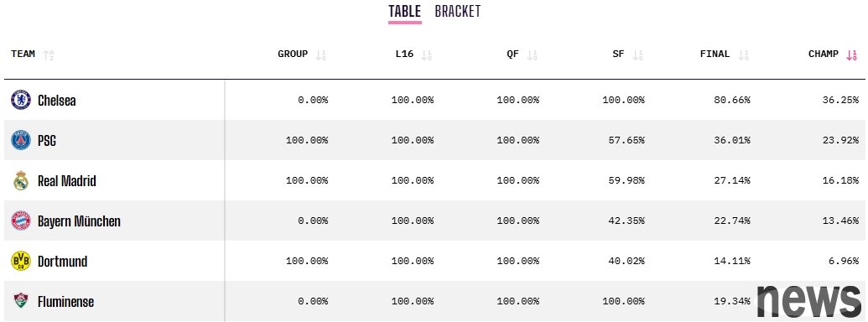
Task: Click the Chelsea club crest icon
Action: tap(21, 100)
